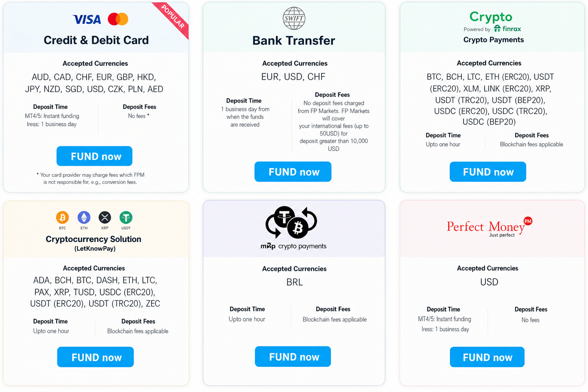Click FUND now under Cryptocurrency Solution (LetKnowPay)
Viewport: 588px width, 392px height.
(95, 357)
